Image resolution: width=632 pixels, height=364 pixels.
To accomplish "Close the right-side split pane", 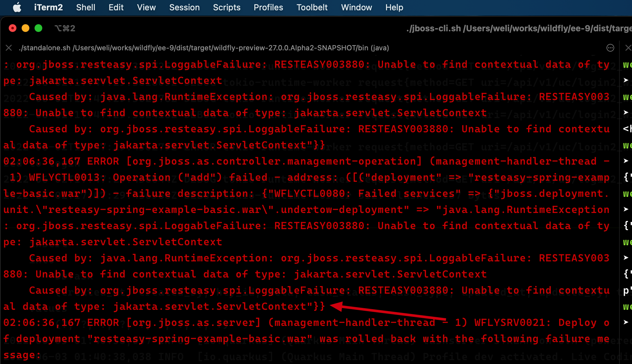I will point(628,48).
